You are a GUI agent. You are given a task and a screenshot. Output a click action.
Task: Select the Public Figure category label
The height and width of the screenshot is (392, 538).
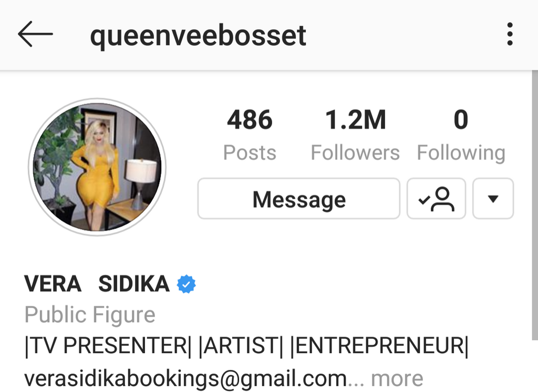(90, 314)
